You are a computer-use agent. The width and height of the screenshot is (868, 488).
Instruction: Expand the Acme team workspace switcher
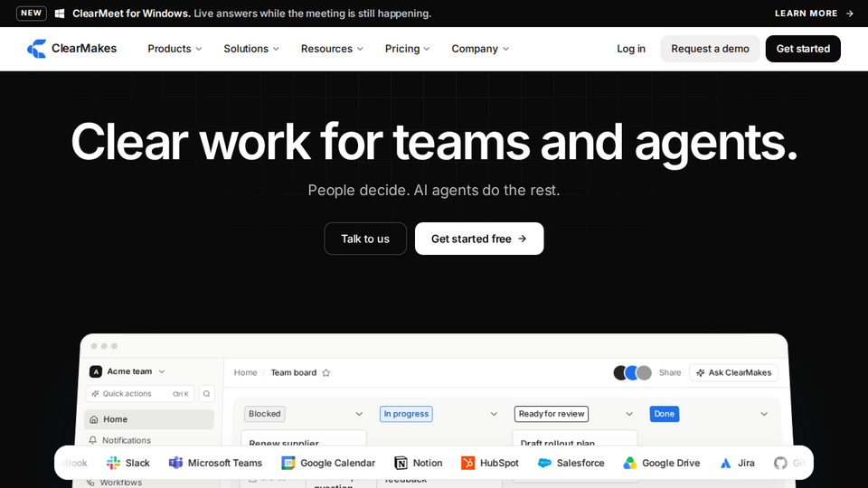pos(127,371)
